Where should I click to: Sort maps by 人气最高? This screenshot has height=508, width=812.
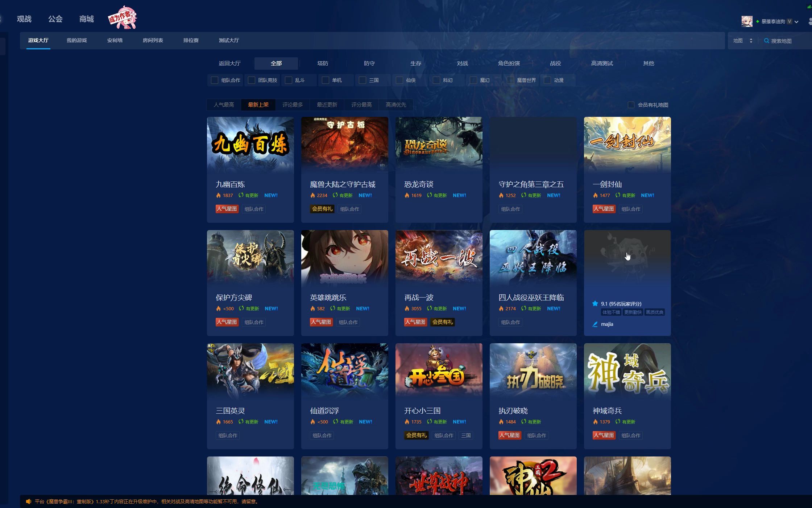point(224,105)
